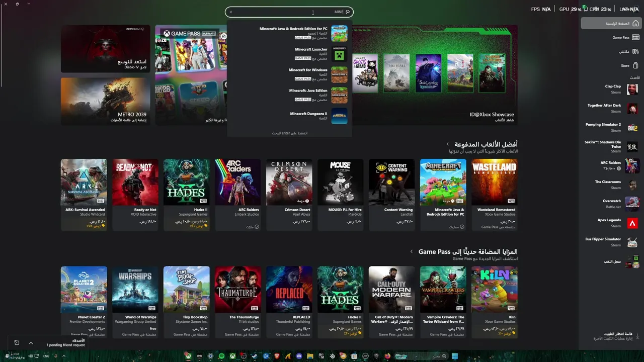
Task: Open Planet Coaster 2 game card
Action: point(84,302)
